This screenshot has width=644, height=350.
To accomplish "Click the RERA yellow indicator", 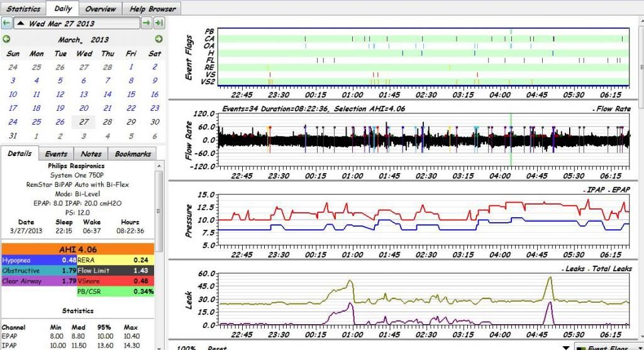I will coord(116,261).
